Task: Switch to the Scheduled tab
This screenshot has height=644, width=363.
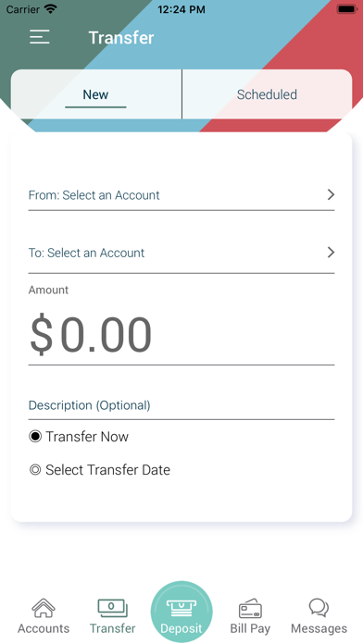Action: pos(267,94)
